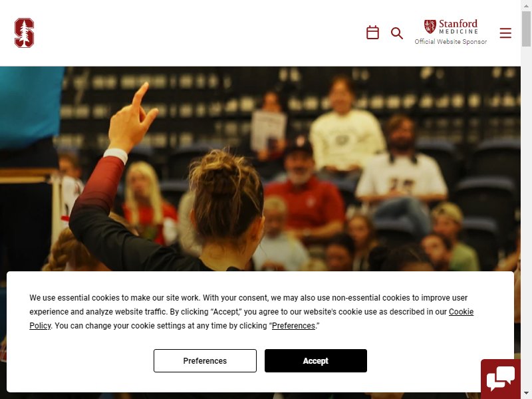Click the volleyball player hero photo
Screen dimensions: 532x399
[260, 169]
